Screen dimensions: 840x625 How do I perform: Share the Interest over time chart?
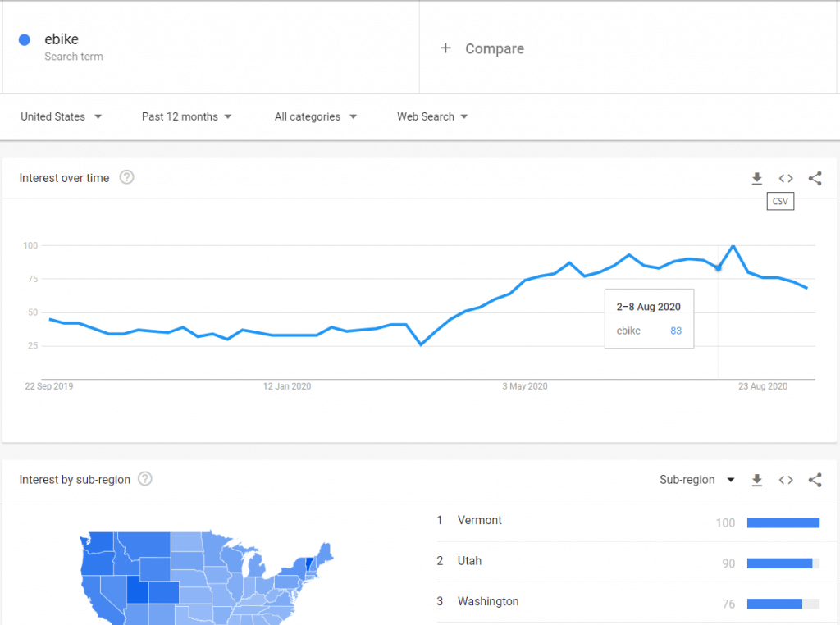click(815, 178)
